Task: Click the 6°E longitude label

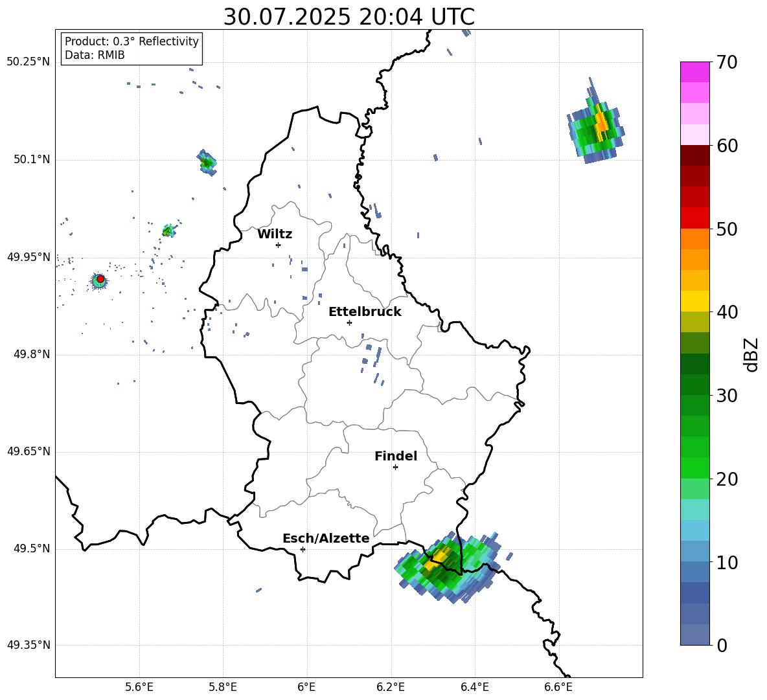Action: tap(306, 687)
